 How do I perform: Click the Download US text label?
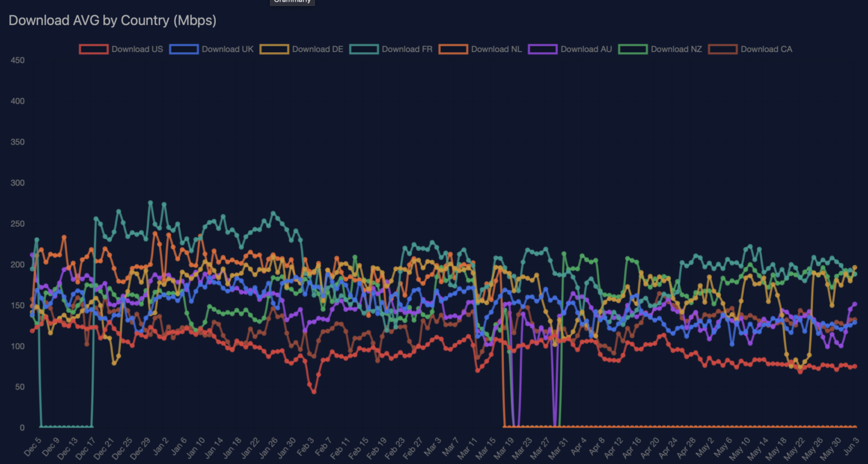[137, 49]
